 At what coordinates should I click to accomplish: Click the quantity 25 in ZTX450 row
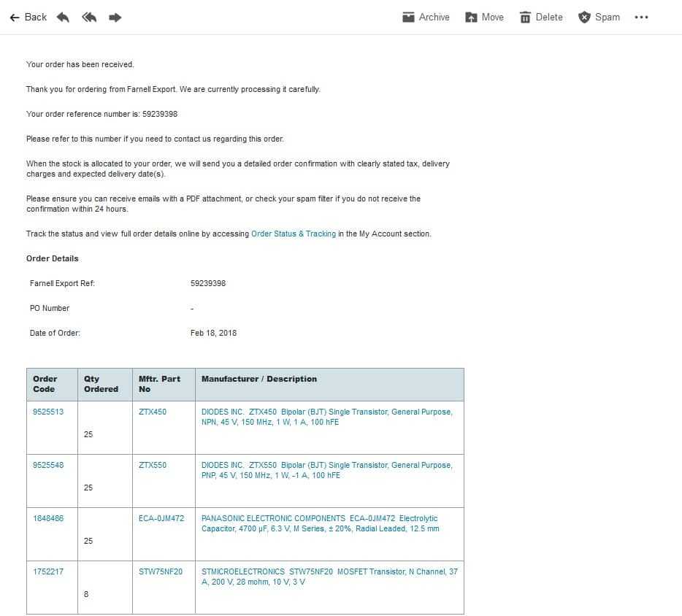(x=88, y=434)
